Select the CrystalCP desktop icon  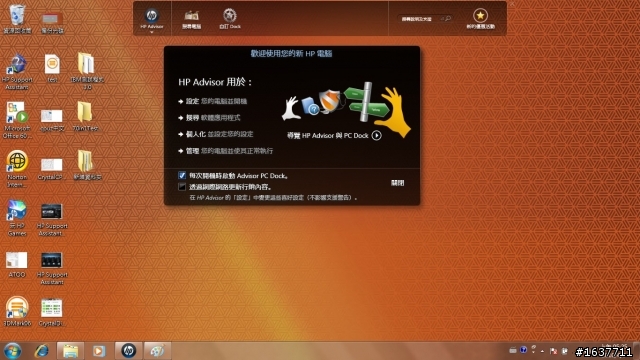[51, 169]
